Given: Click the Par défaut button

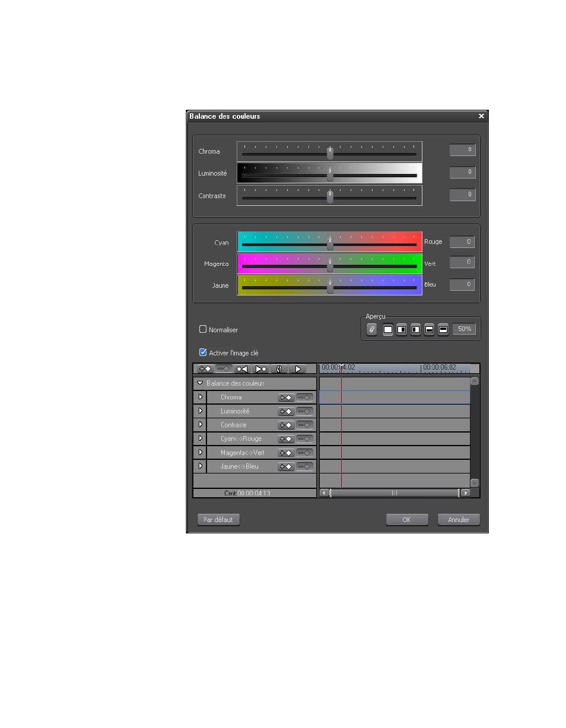Looking at the screenshot, I should coord(218,520).
